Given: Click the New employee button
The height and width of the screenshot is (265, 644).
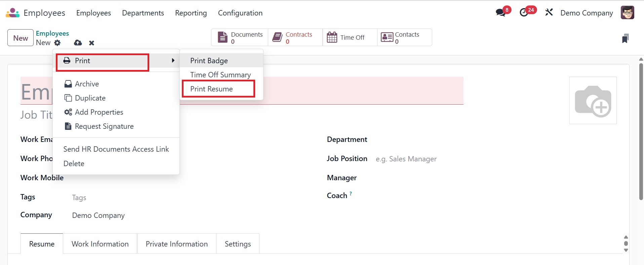Looking at the screenshot, I should click(x=21, y=38).
